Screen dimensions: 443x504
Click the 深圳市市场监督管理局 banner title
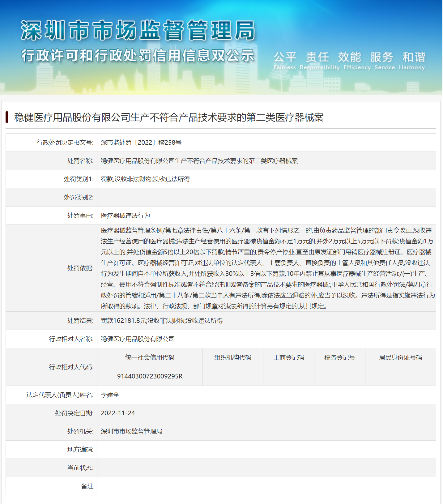tap(138, 30)
